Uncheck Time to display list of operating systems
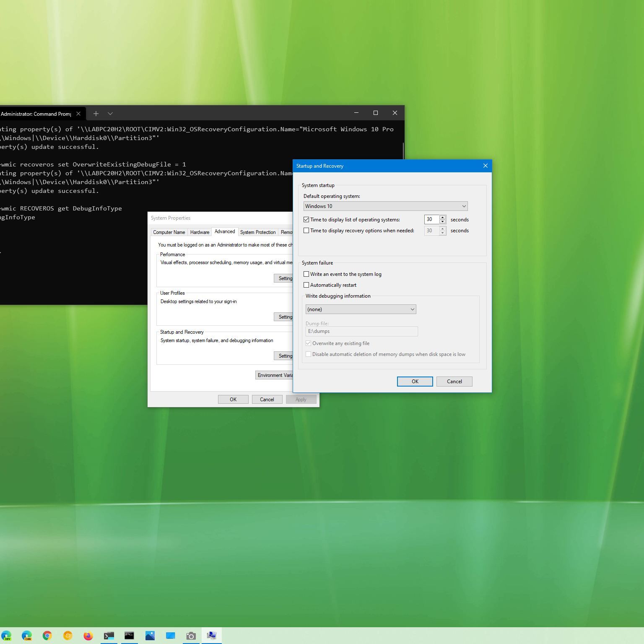Viewport: 644px width, 644px height. point(306,220)
